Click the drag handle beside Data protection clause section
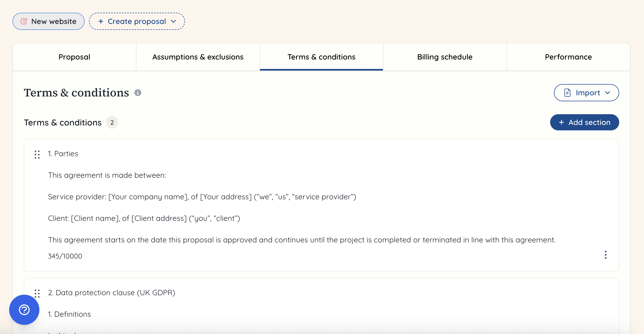This screenshot has height=334, width=644. click(x=37, y=294)
